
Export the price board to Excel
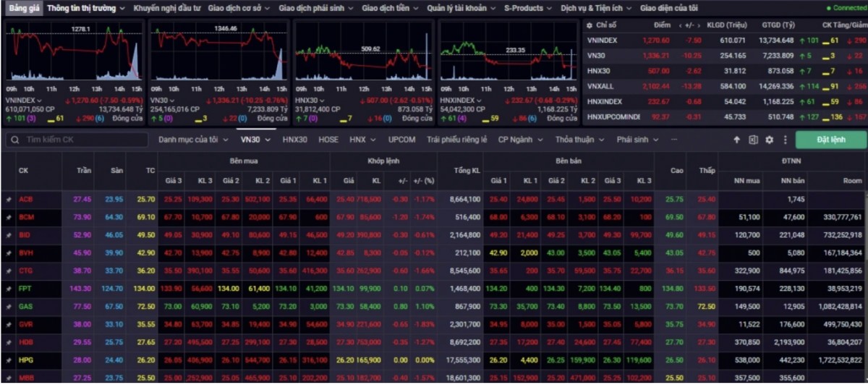(x=753, y=140)
